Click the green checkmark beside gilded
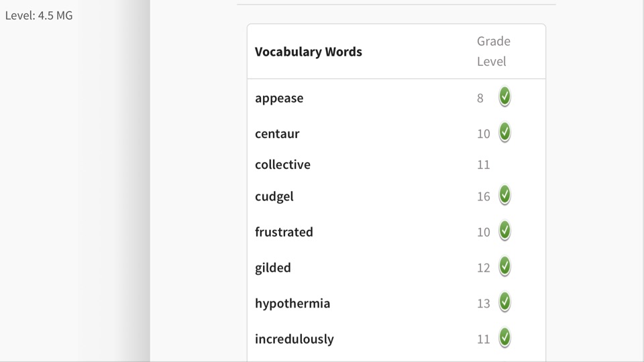This screenshot has width=644, height=362. [504, 266]
